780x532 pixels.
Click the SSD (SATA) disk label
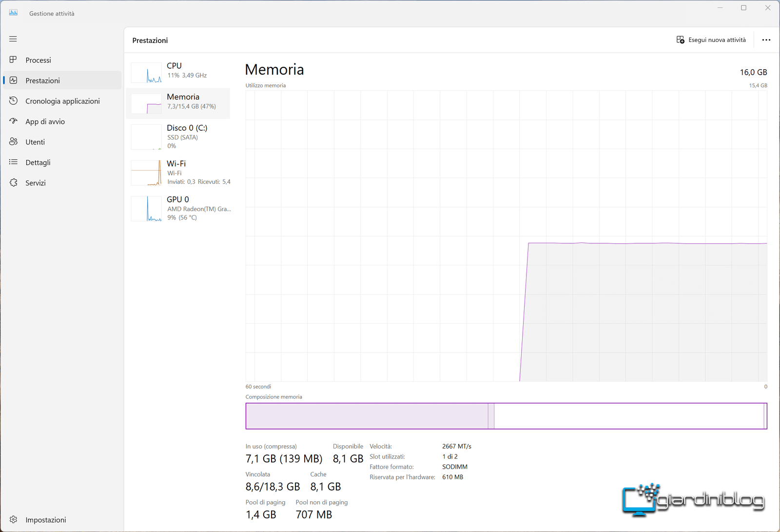click(182, 138)
